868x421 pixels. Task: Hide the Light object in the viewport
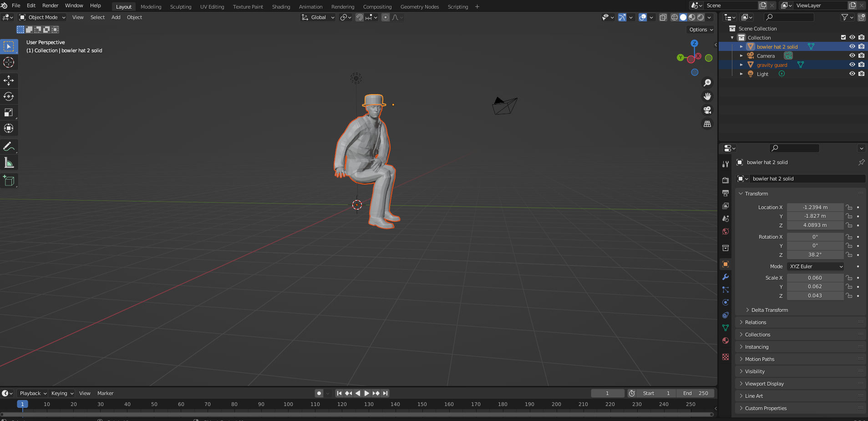click(x=852, y=74)
